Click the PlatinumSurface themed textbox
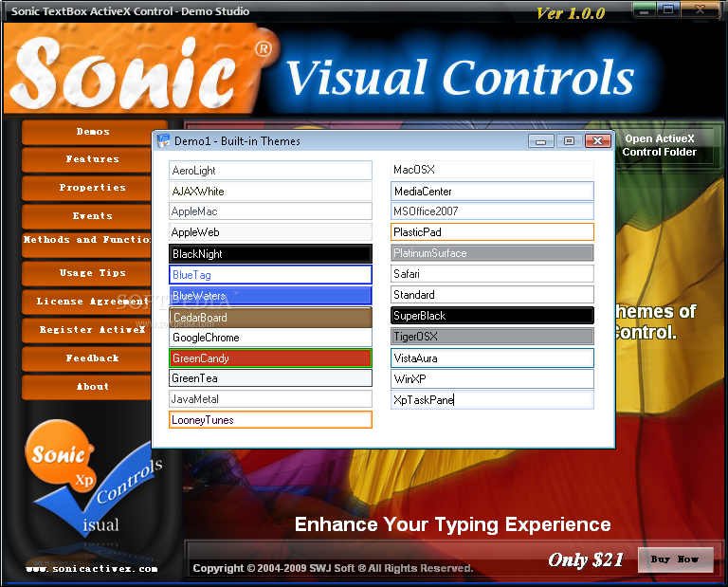This screenshot has height=587, width=728. (x=492, y=253)
